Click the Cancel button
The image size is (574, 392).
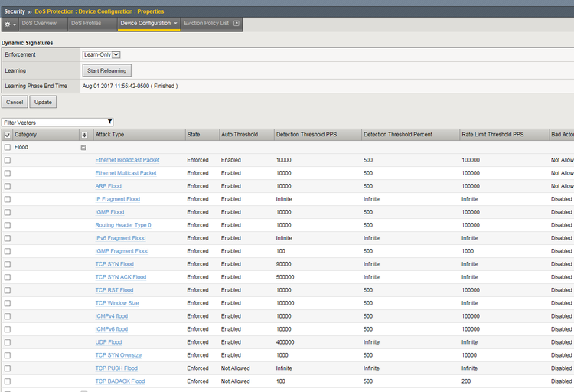[x=15, y=102]
